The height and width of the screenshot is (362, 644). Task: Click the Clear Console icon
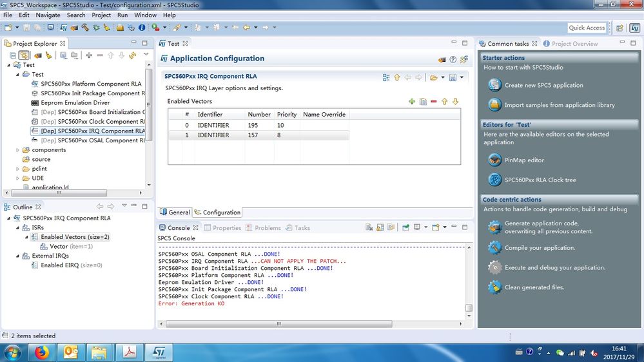[x=369, y=227]
